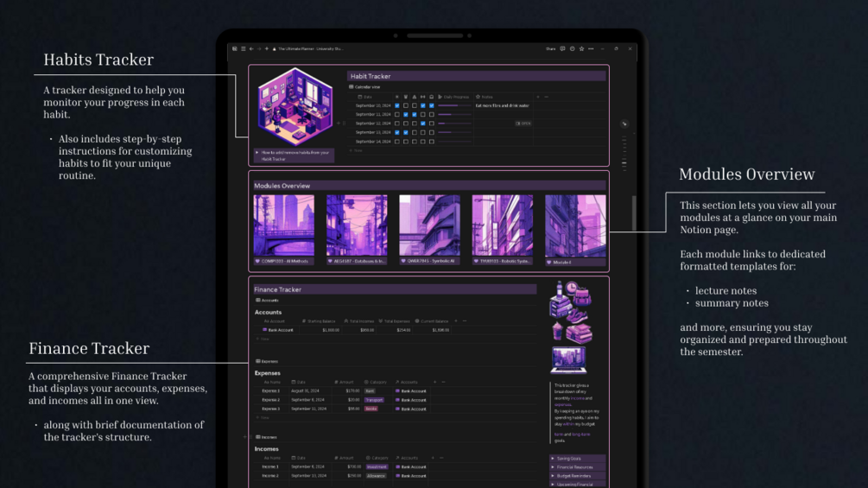Check the sun habit for September 14, 2024
Viewport: 868px width, 488px height.
pyautogui.click(x=397, y=142)
